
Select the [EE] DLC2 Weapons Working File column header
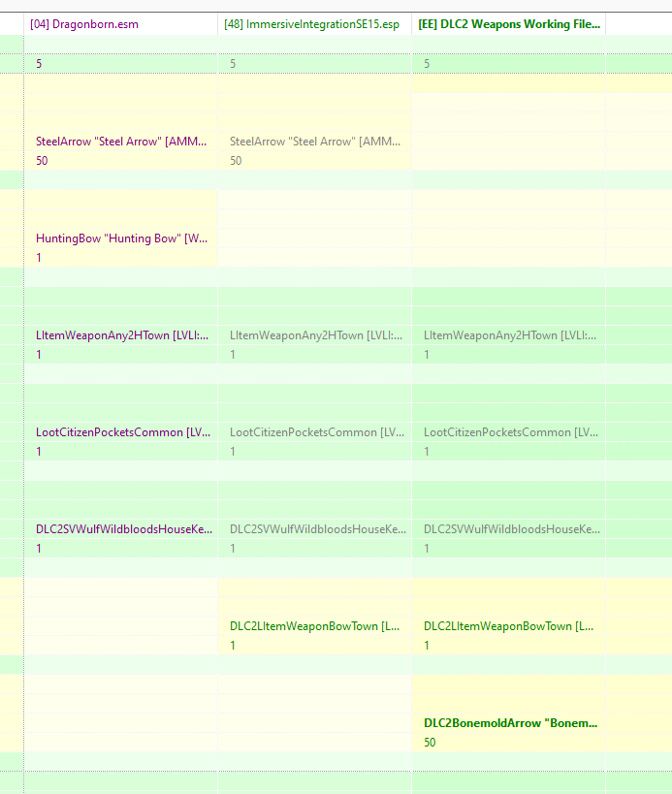[508, 24]
